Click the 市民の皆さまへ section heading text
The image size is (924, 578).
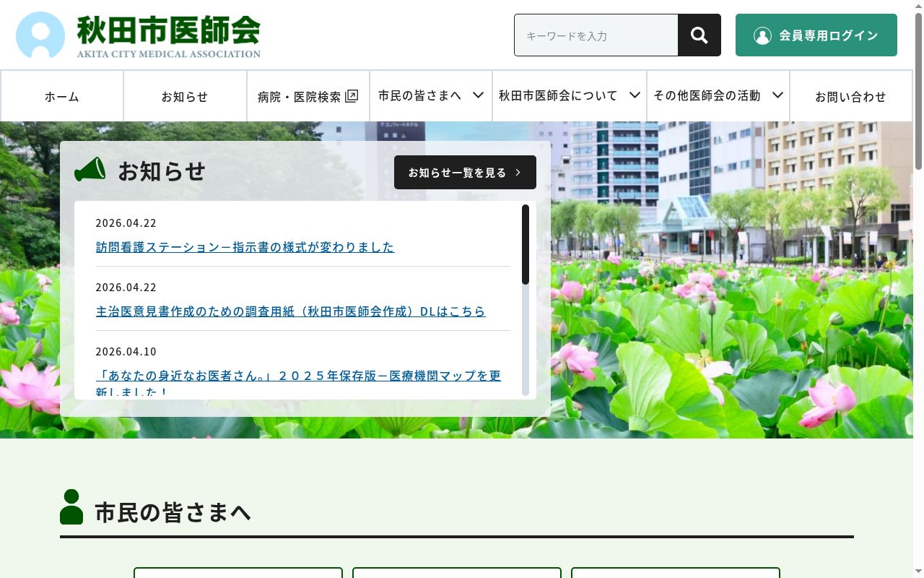(x=173, y=512)
